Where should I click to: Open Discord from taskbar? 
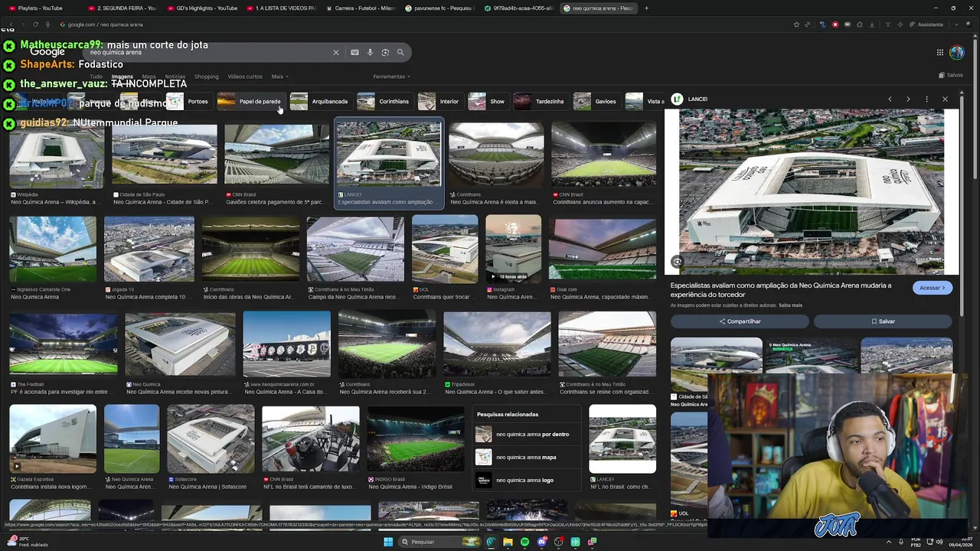click(x=541, y=542)
